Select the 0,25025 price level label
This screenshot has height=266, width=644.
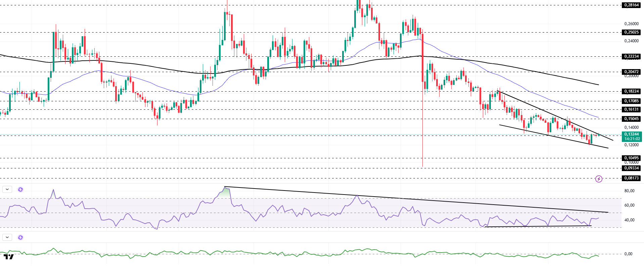[x=631, y=32]
